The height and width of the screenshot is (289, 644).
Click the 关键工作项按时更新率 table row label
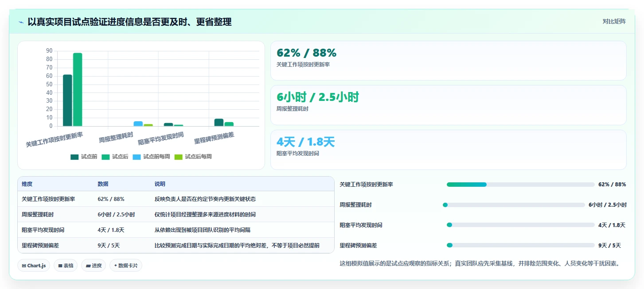pos(48,199)
